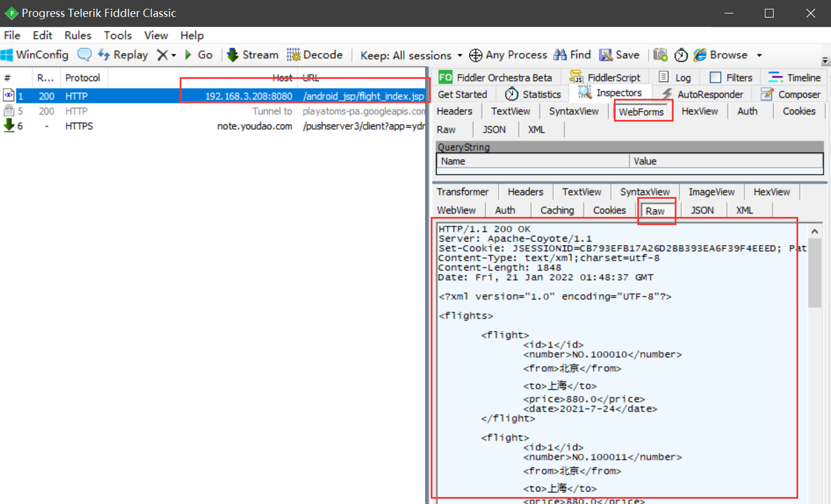Screen dimensions: 831x504
Task: Click the date 2021-7-24 line
Action: 590,409
